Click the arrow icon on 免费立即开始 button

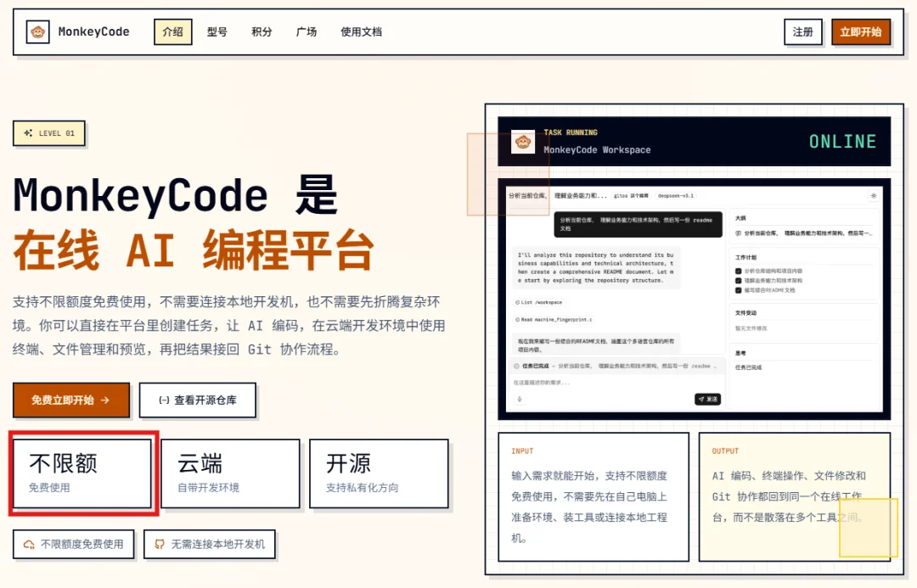[x=105, y=400]
